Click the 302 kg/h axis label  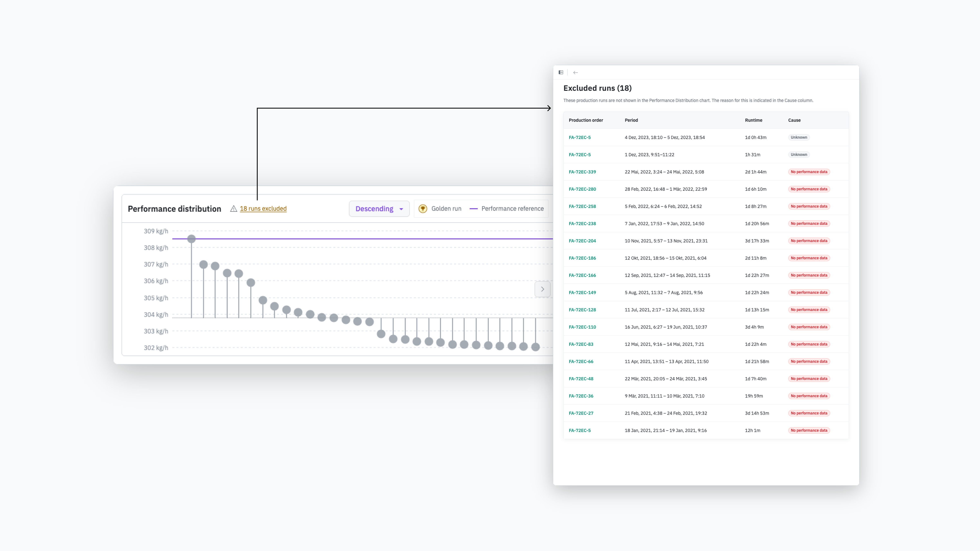(156, 348)
